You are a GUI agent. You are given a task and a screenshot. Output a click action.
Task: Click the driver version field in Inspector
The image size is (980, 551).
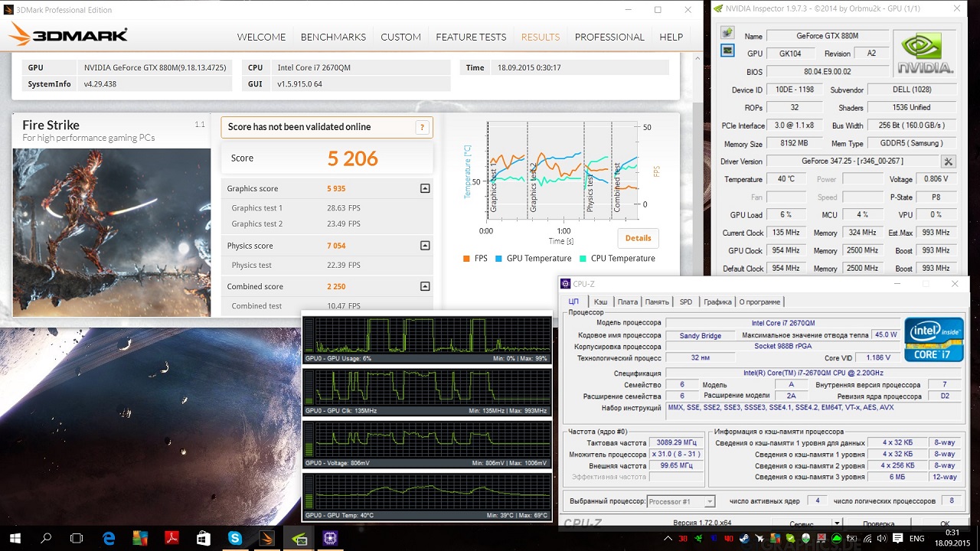852,161
